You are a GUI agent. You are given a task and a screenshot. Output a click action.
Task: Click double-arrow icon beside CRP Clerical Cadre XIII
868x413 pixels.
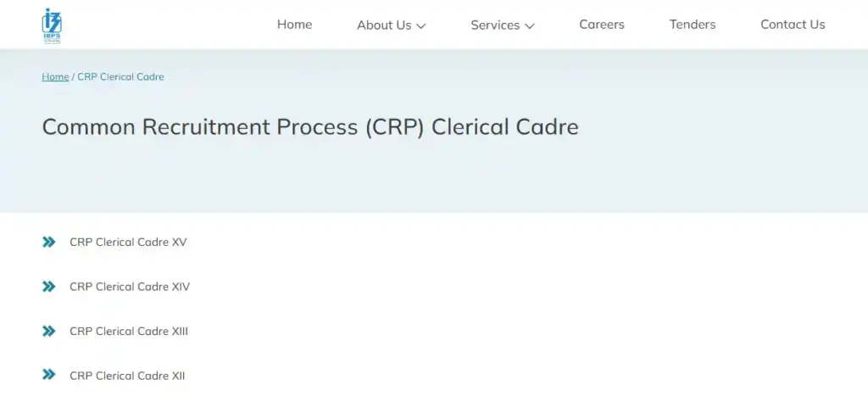tap(49, 332)
